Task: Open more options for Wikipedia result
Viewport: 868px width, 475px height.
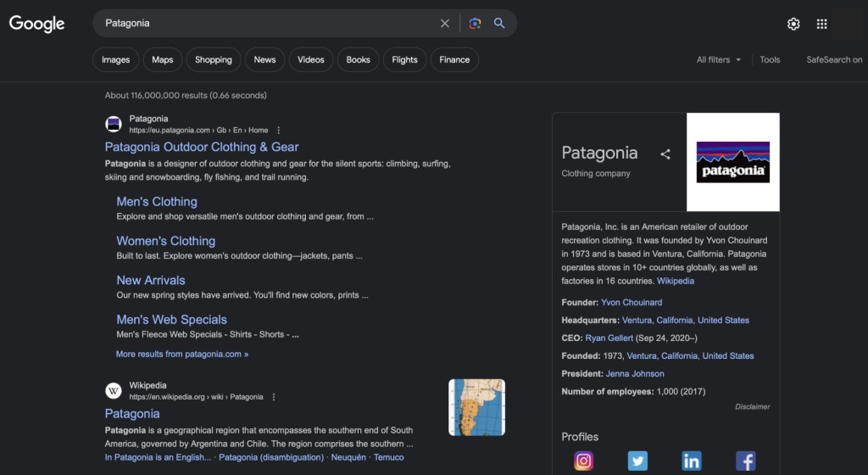Action: [x=274, y=397]
